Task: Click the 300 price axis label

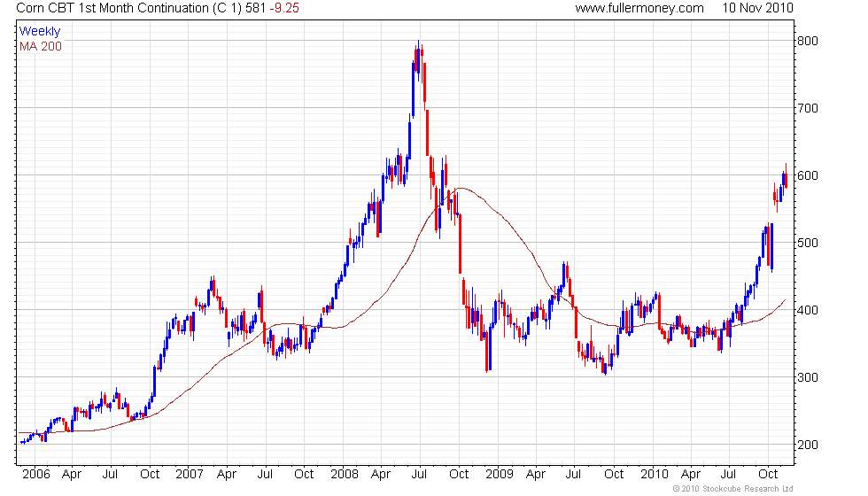Action: click(x=808, y=377)
